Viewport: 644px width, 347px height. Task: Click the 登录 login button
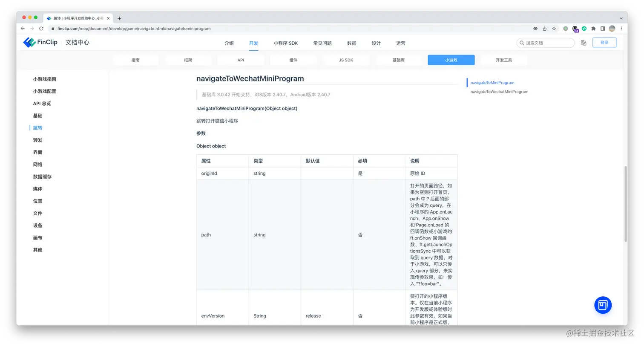click(604, 43)
